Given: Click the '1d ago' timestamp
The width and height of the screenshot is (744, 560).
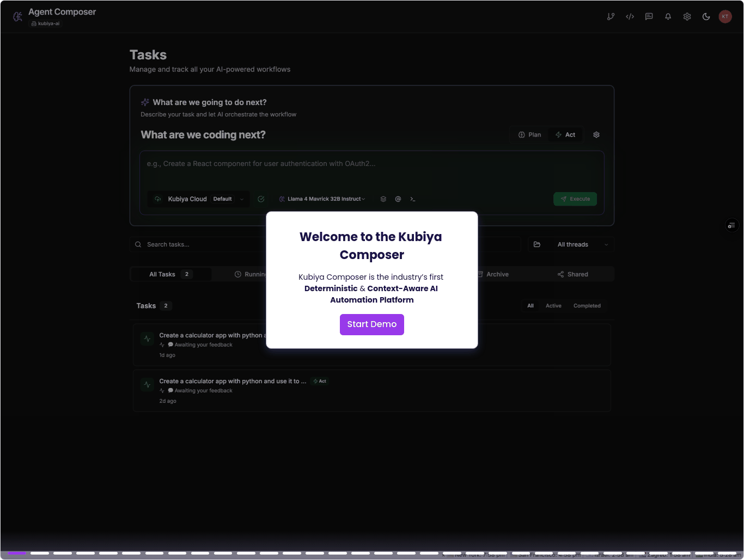Looking at the screenshot, I should (167, 355).
